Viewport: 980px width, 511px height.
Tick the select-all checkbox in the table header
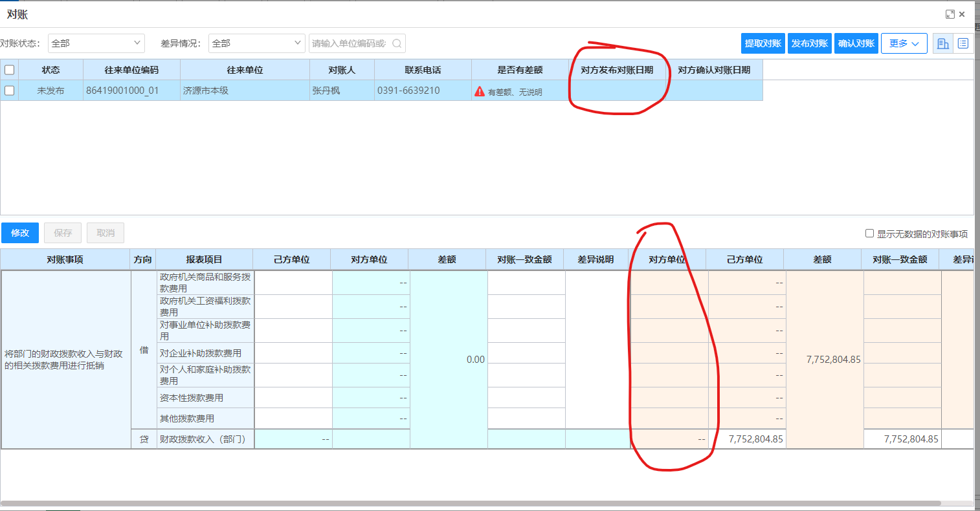tap(10, 70)
